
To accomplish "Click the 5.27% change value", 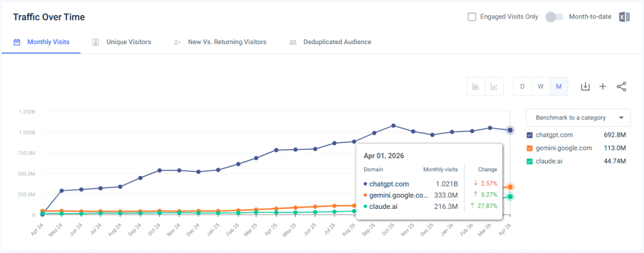I will (488, 195).
